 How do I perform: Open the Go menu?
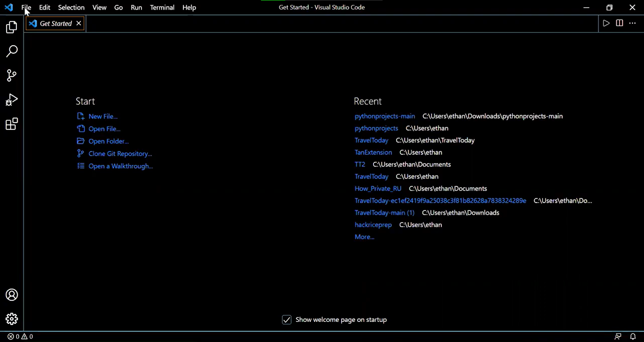[x=118, y=7]
